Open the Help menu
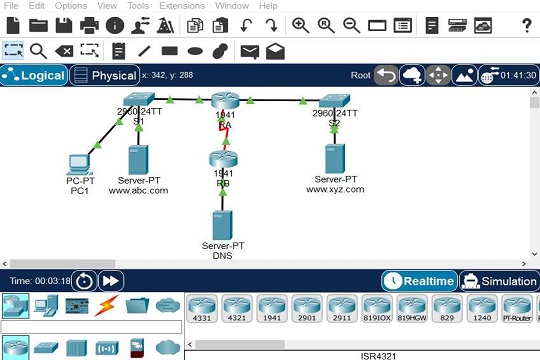This screenshot has height=360, width=540. 268,6
